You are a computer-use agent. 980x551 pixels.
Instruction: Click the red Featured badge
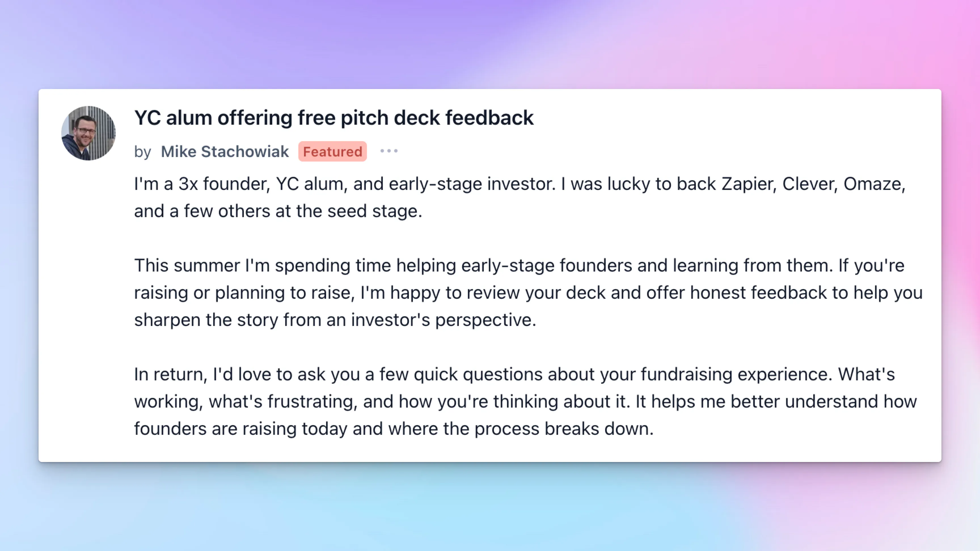coord(333,151)
